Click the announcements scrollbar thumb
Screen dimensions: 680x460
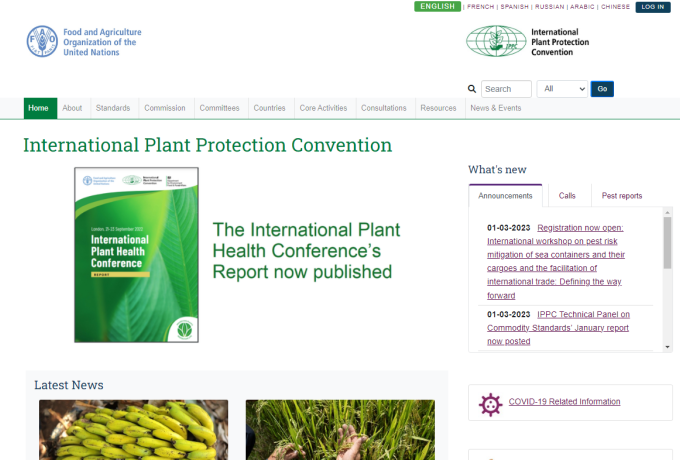[667, 243]
